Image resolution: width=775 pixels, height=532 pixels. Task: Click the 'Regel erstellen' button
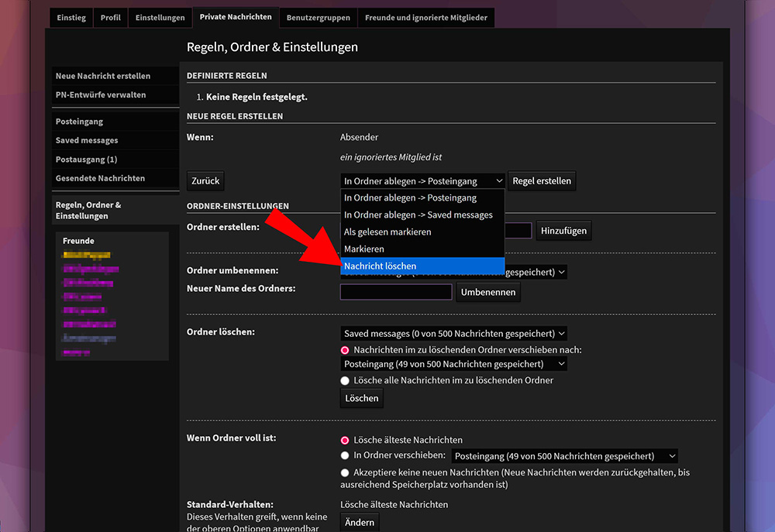tap(542, 181)
